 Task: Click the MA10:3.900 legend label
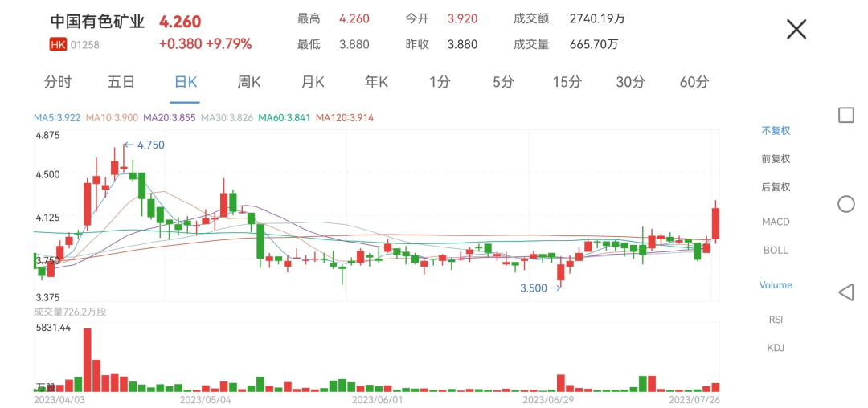(113, 117)
